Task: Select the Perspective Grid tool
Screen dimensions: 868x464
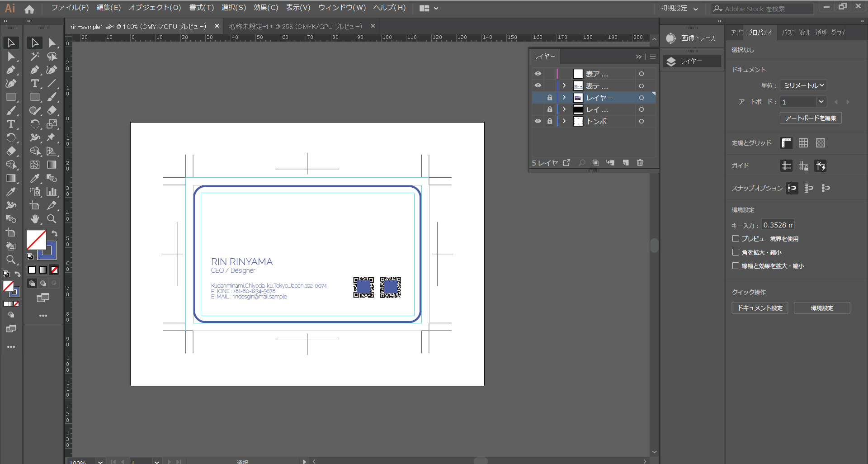Action: (52, 151)
